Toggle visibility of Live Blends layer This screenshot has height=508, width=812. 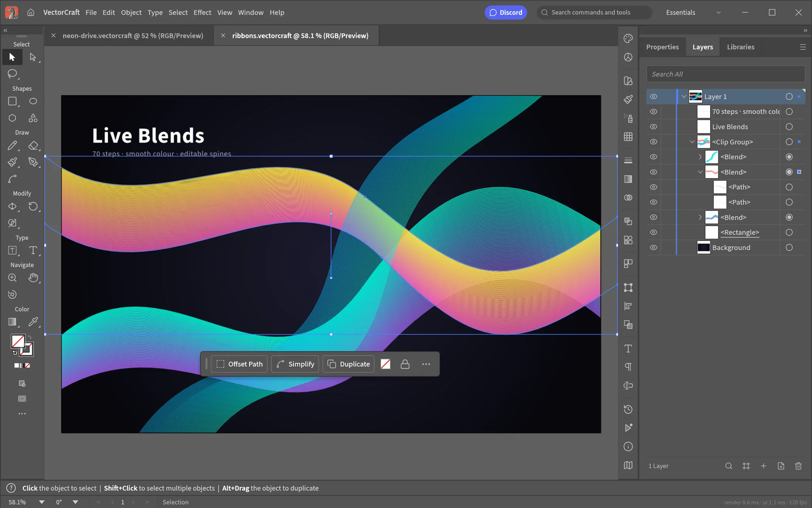coord(653,127)
